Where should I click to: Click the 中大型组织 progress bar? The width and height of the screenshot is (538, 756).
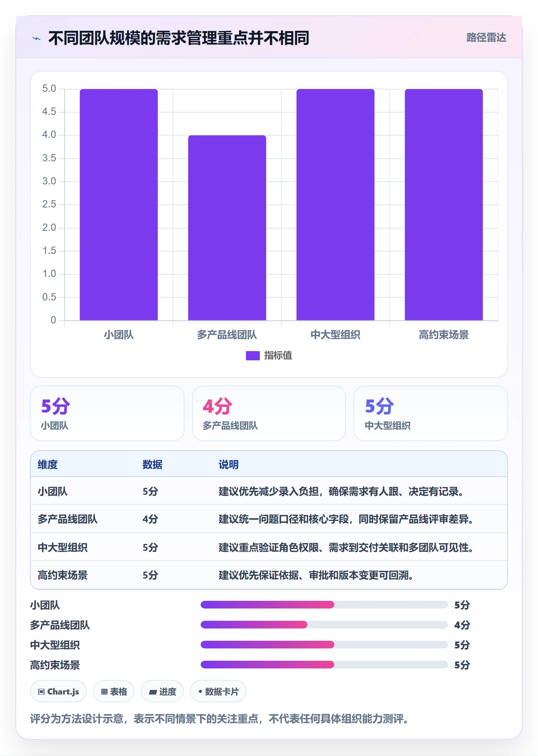coord(324,645)
